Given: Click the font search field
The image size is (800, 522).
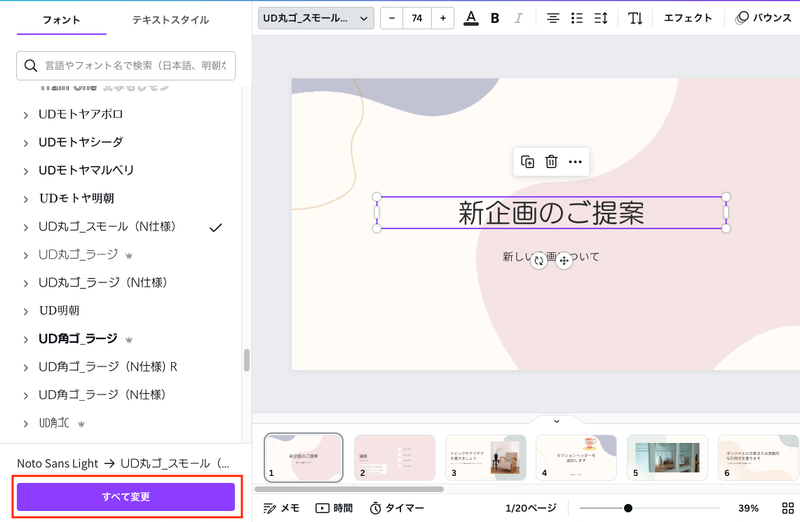Looking at the screenshot, I should tap(126, 65).
